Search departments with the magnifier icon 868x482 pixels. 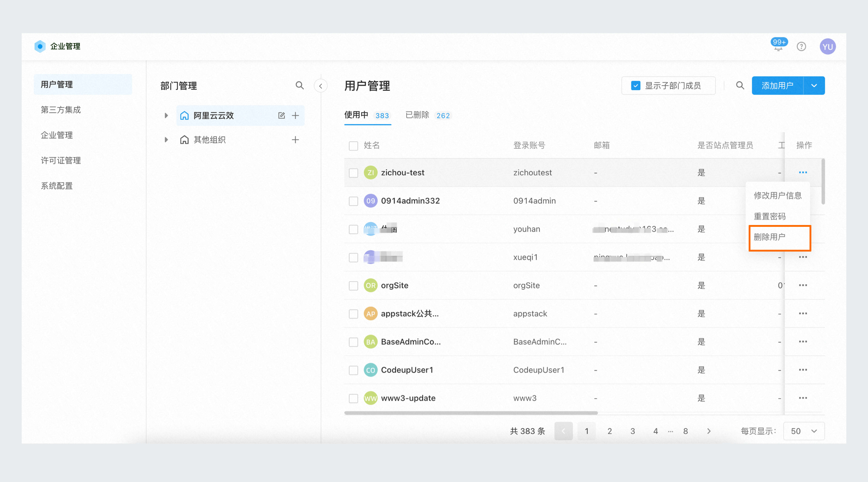point(300,85)
